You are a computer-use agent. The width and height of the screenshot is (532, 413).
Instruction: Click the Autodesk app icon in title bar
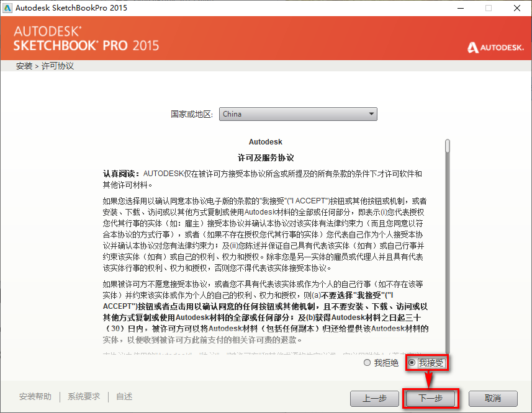pyautogui.click(x=7, y=8)
